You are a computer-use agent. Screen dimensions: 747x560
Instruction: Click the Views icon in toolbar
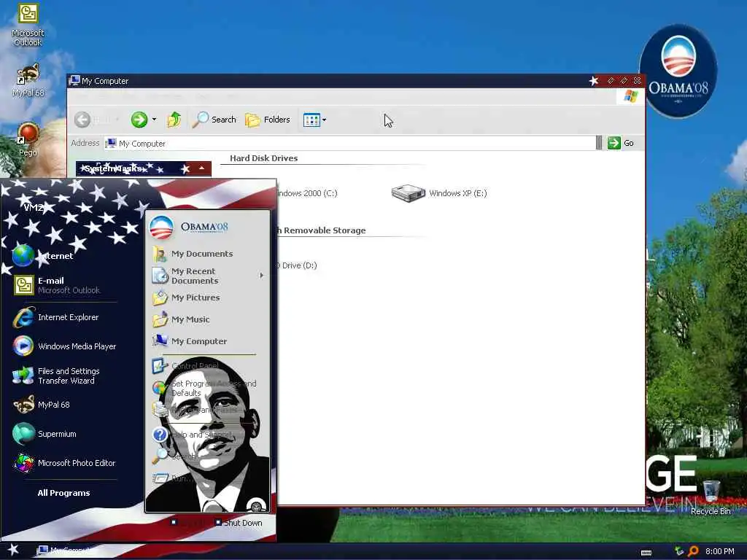coord(311,120)
